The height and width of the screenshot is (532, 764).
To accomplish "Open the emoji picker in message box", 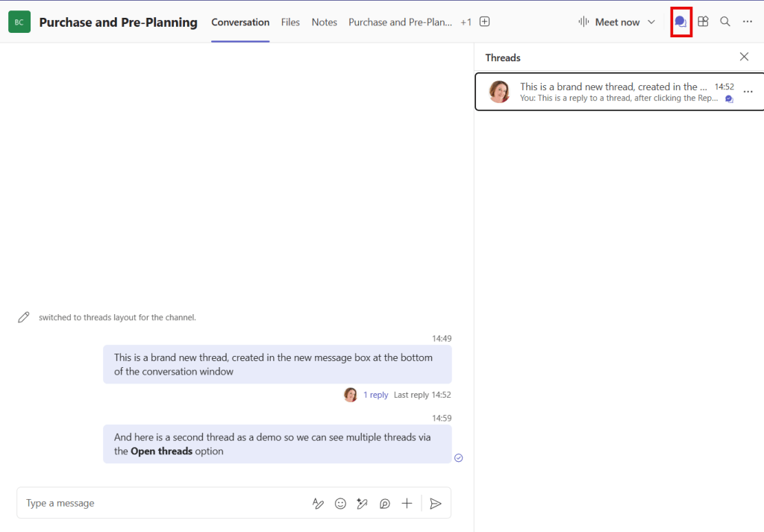I will tap(340, 504).
